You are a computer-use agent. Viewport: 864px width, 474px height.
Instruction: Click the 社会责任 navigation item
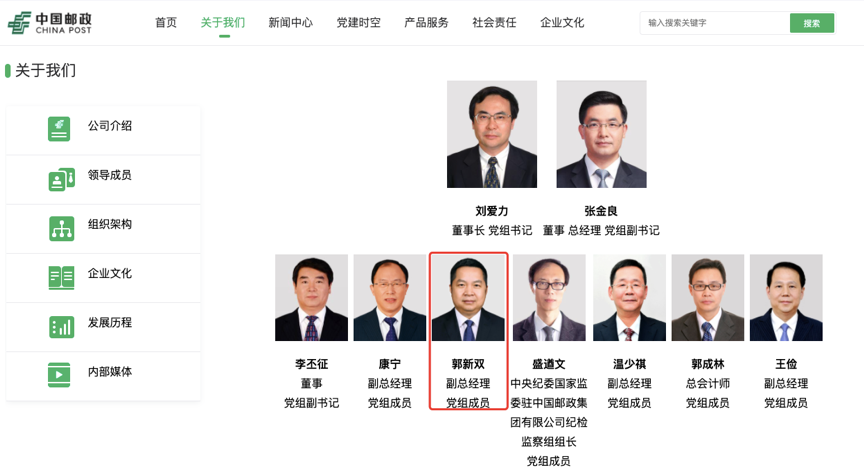coord(494,23)
